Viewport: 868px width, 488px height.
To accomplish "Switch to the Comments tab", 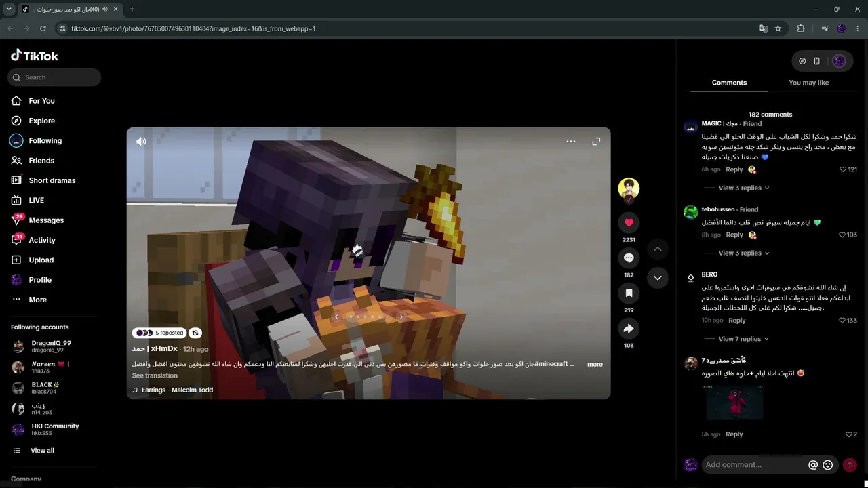I will click(x=729, y=83).
